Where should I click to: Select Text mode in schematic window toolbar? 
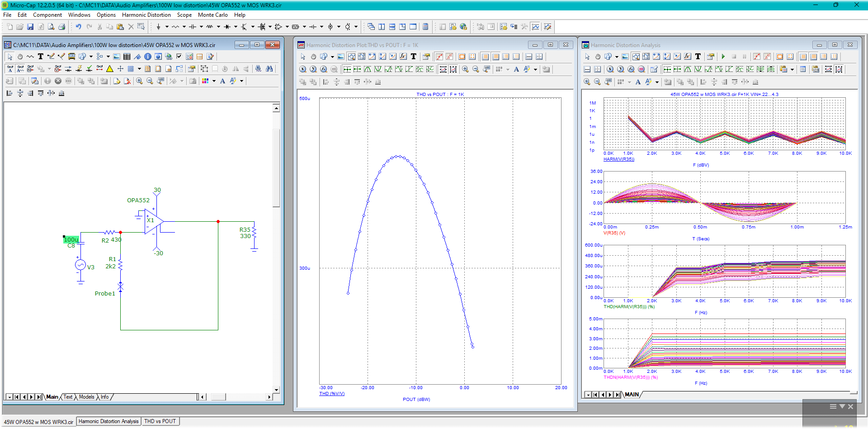[x=41, y=57]
